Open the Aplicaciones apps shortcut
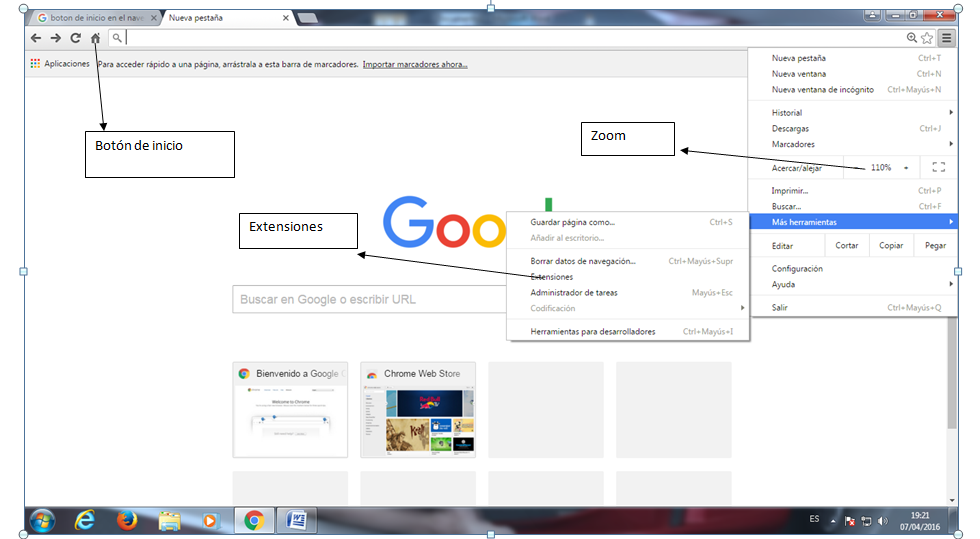Image resolution: width=980 pixels, height=539 pixels. pyautogui.click(x=60, y=64)
